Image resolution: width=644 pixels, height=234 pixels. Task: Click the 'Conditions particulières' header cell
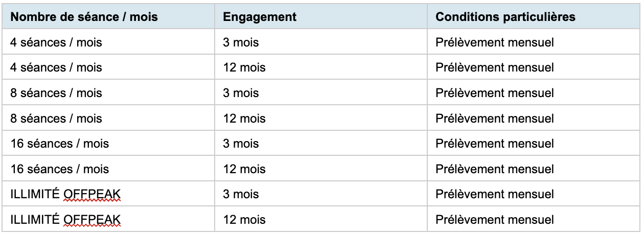534,17
